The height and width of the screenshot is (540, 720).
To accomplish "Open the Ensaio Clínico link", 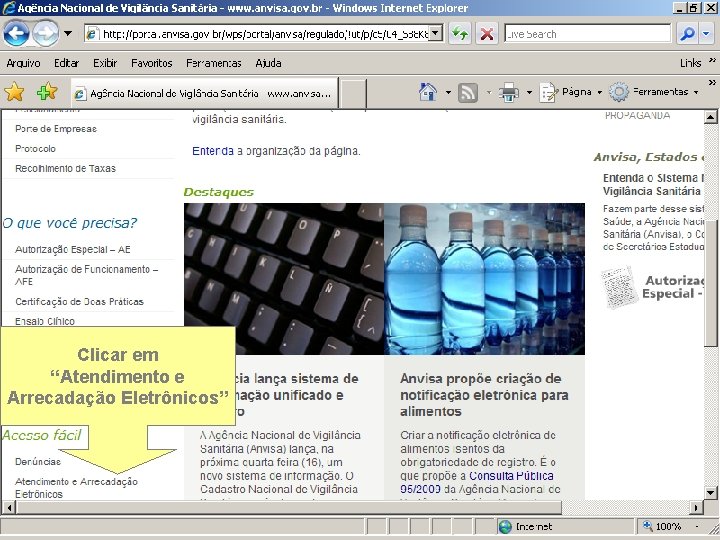I will click(45, 321).
